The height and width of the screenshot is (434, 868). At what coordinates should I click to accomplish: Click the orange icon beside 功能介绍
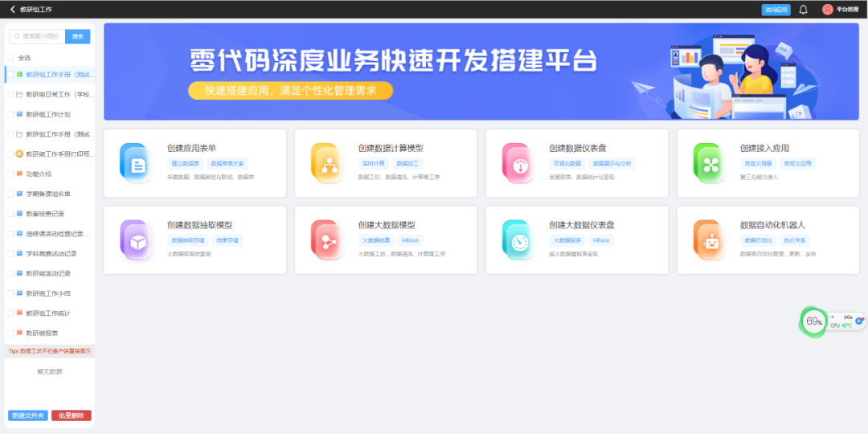tap(19, 174)
